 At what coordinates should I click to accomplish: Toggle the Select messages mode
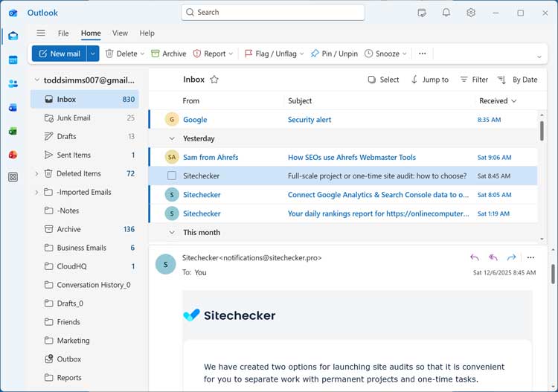click(x=383, y=80)
